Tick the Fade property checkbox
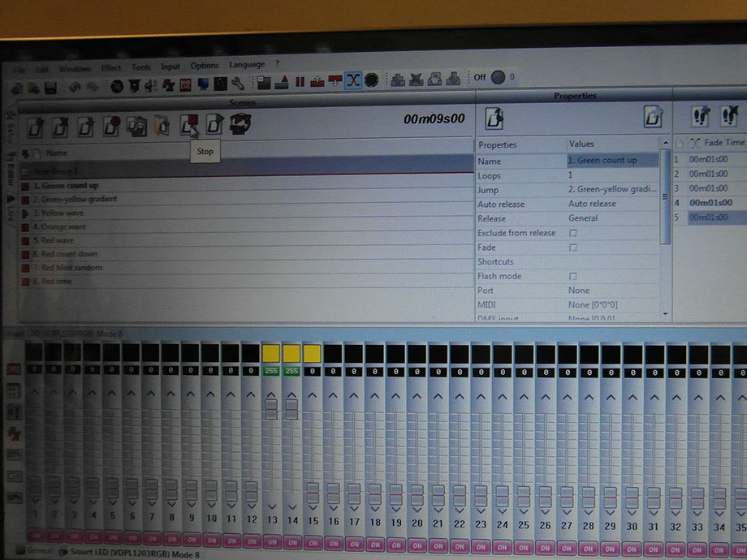The height and width of the screenshot is (560, 747). [573, 248]
